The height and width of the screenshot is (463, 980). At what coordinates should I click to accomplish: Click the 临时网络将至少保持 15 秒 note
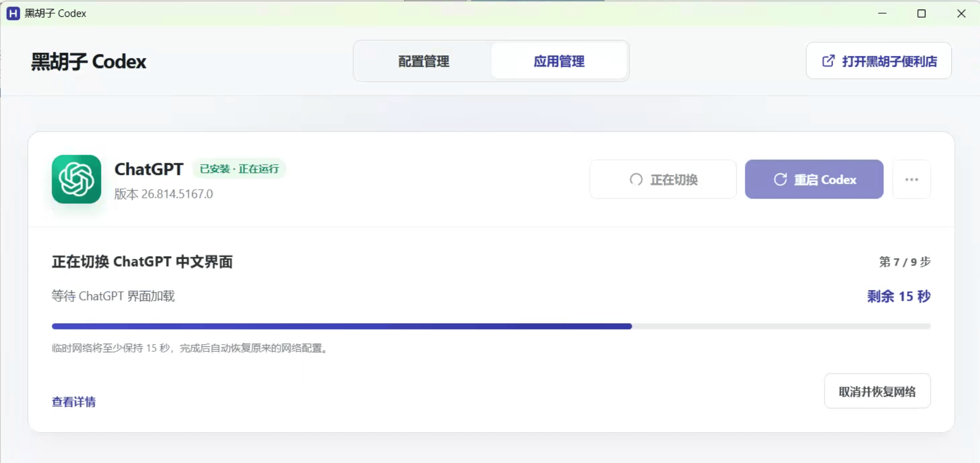coord(190,348)
